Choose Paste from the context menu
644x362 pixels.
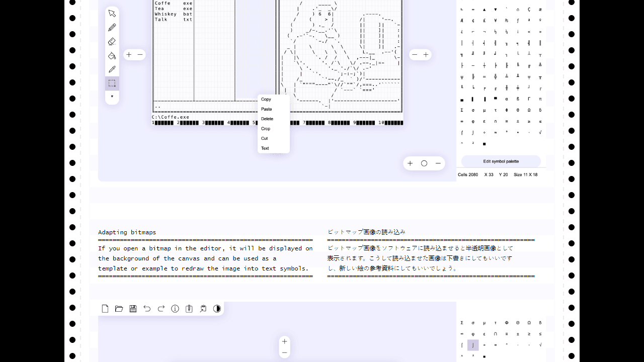click(267, 109)
